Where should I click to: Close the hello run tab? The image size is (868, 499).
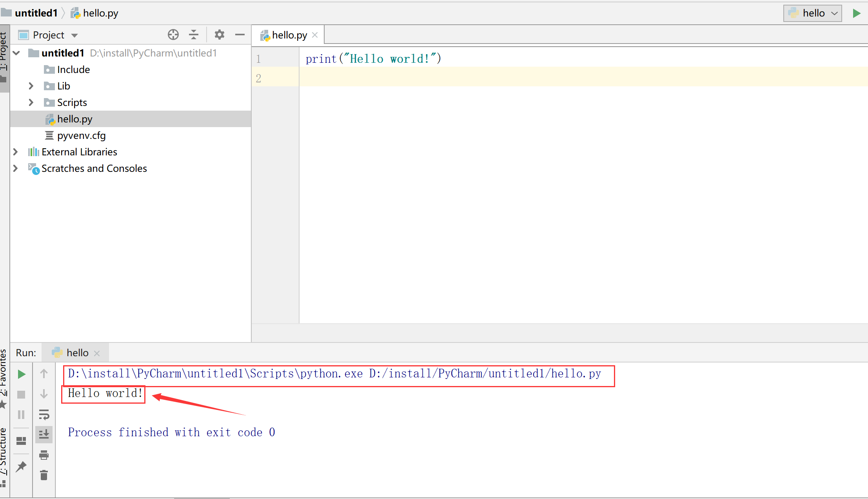[x=97, y=353]
